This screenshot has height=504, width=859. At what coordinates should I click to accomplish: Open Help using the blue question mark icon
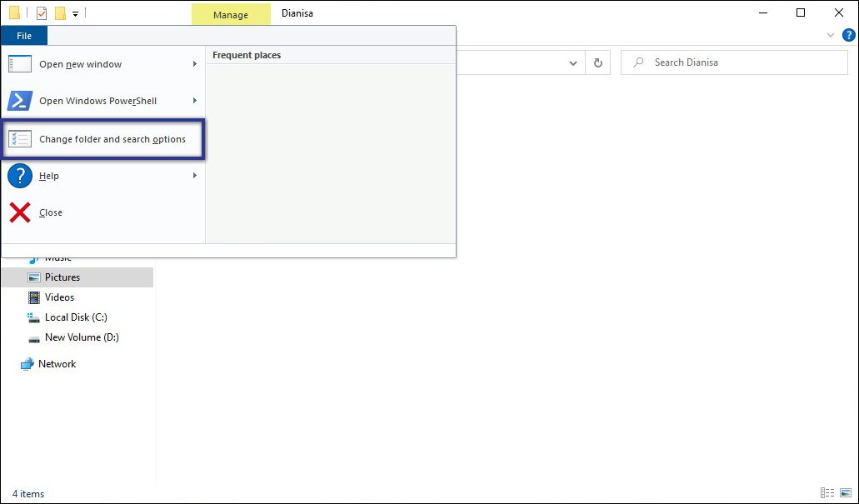click(x=18, y=176)
